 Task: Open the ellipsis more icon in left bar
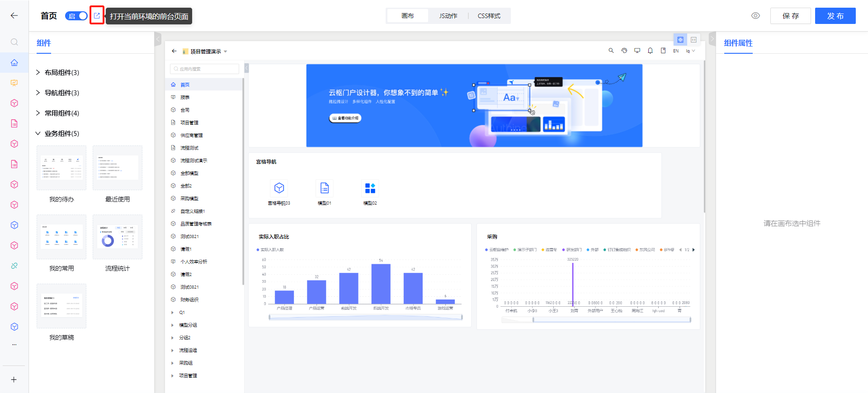[14, 344]
